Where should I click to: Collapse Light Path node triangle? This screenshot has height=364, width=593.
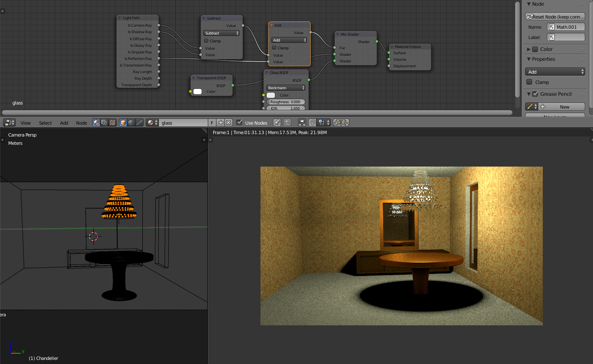pyautogui.click(x=120, y=18)
